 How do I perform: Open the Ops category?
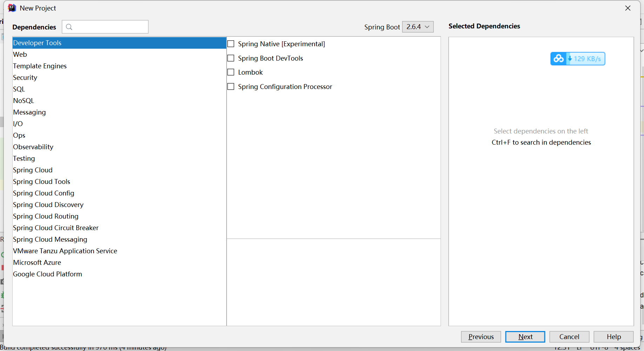click(x=119, y=135)
